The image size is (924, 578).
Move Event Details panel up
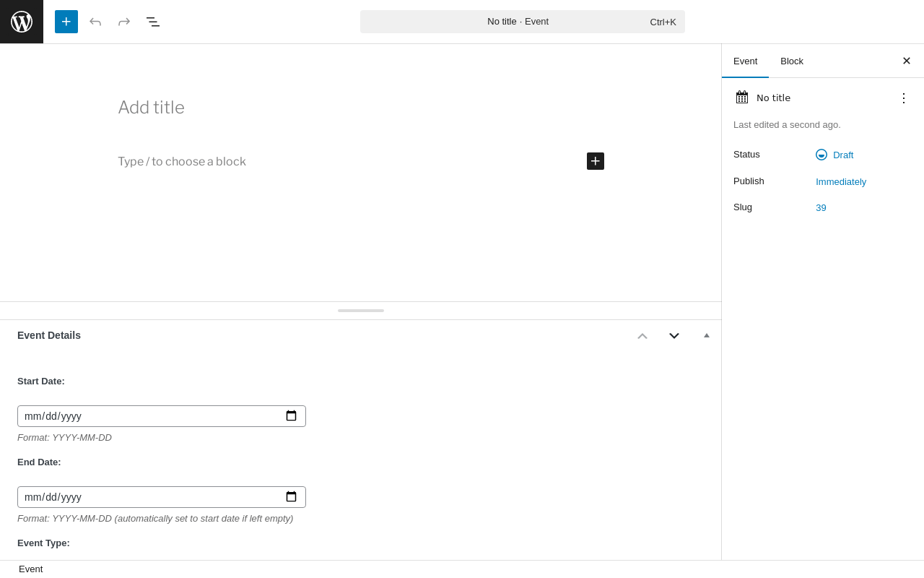[x=642, y=335]
